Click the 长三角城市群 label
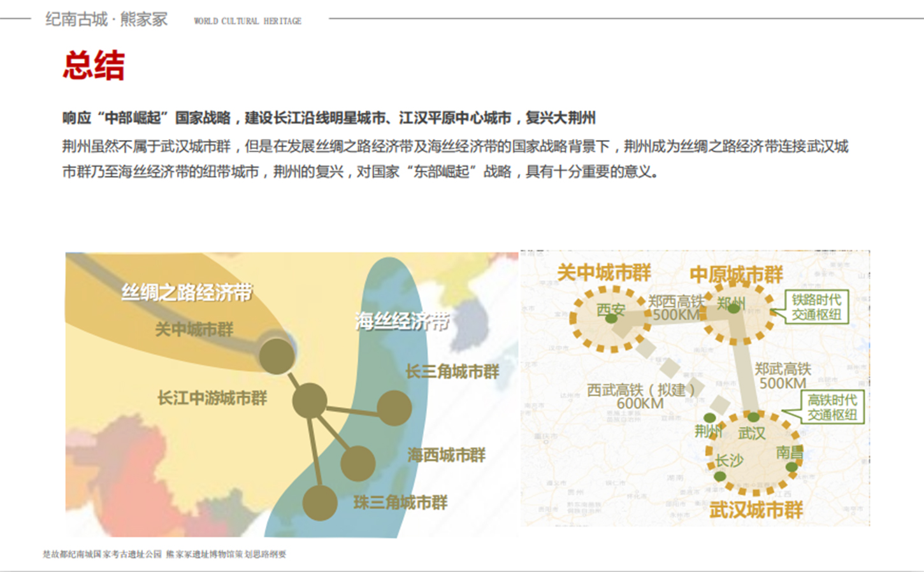The height and width of the screenshot is (572, 924). [x=452, y=371]
